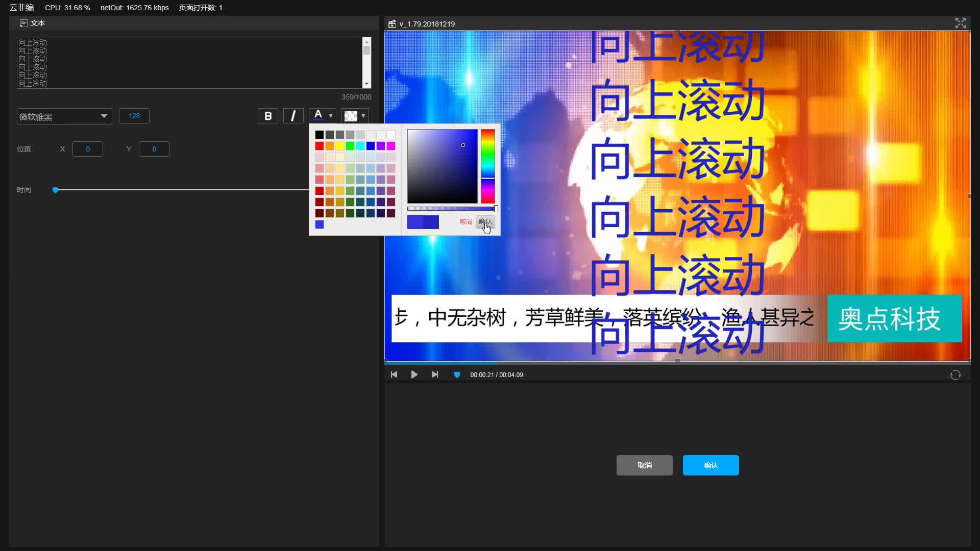Click the 奥点科技 teal label in preview
Screen dimensions: 980x551
tap(895, 318)
